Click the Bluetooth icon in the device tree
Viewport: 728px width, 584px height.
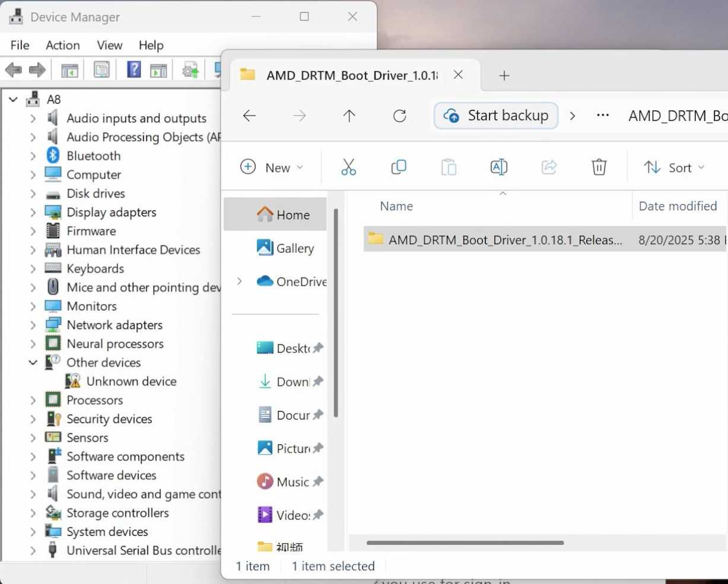53,155
